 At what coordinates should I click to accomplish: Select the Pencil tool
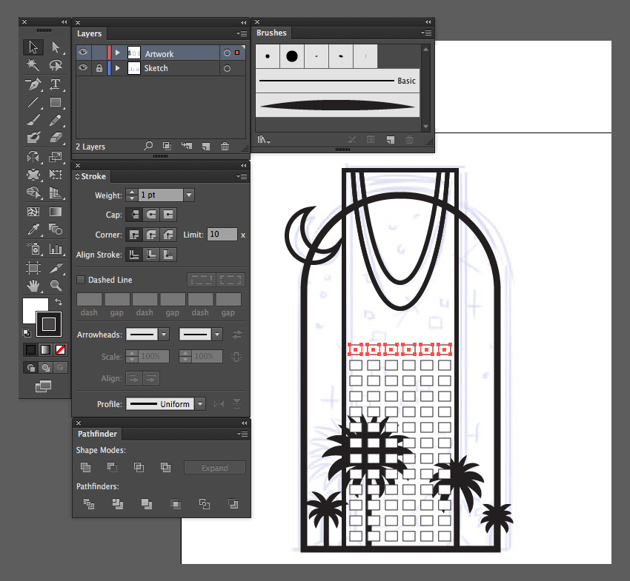55,120
